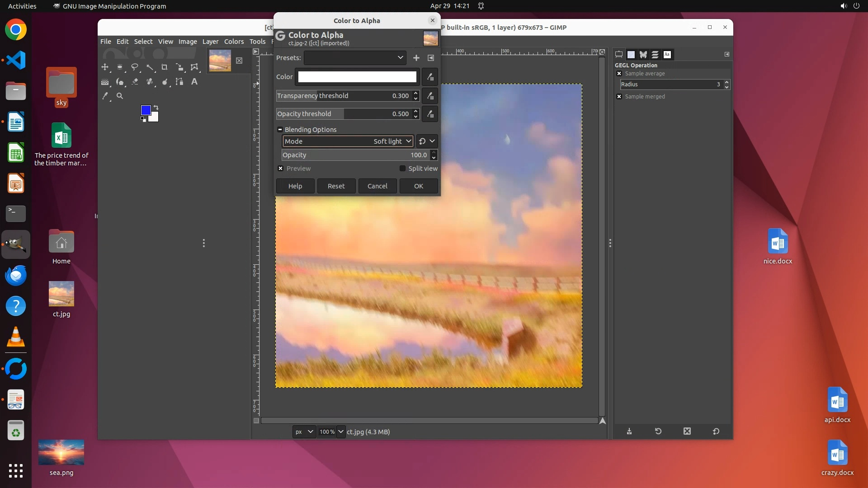Open the Presets dropdown
Image resolution: width=868 pixels, height=488 pixels.
pyautogui.click(x=355, y=58)
